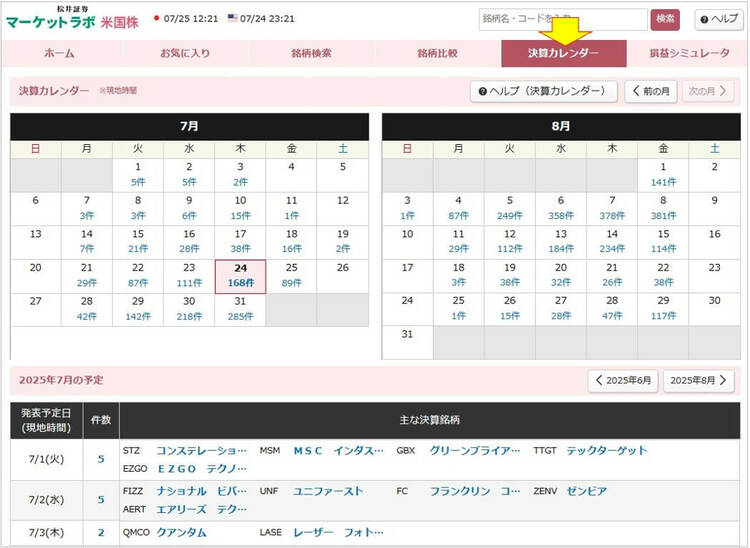Open the 損益シミュレータ tab
The width and height of the screenshot is (750, 548).
(x=688, y=53)
